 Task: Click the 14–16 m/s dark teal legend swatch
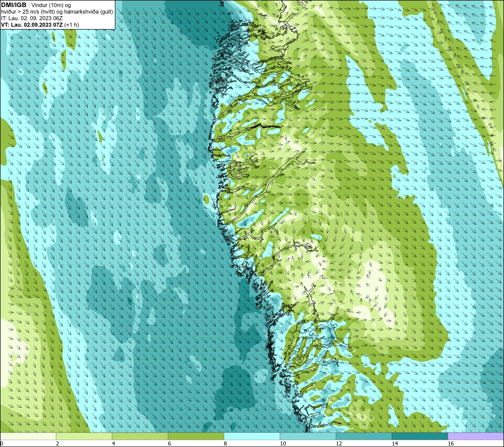[x=419, y=436]
